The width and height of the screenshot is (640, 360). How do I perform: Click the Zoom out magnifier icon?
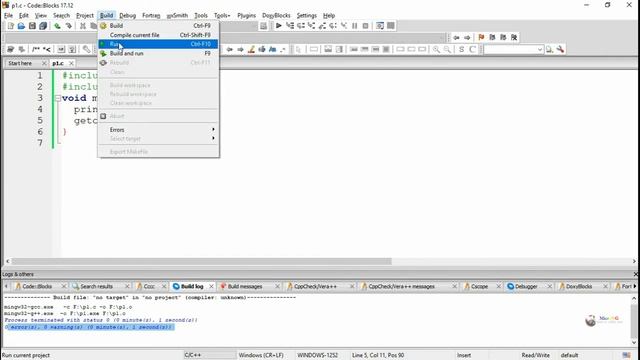point(447,49)
